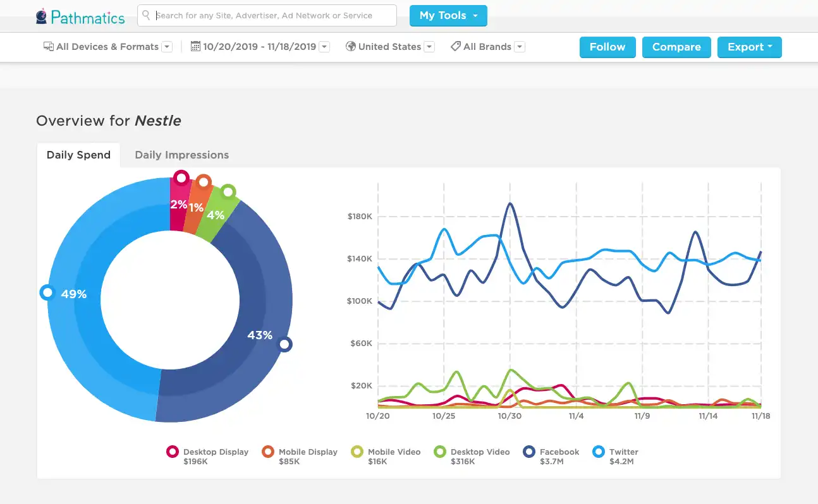Open the Export dropdown menu
The width and height of the screenshot is (818, 504).
point(750,47)
